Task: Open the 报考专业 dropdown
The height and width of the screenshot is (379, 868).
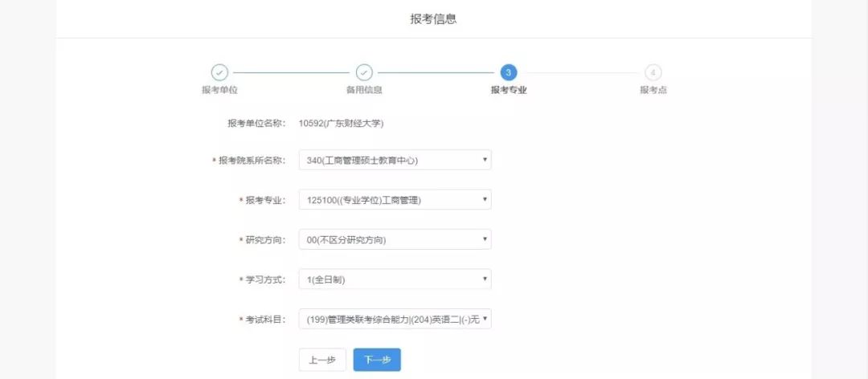Action: coord(395,200)
